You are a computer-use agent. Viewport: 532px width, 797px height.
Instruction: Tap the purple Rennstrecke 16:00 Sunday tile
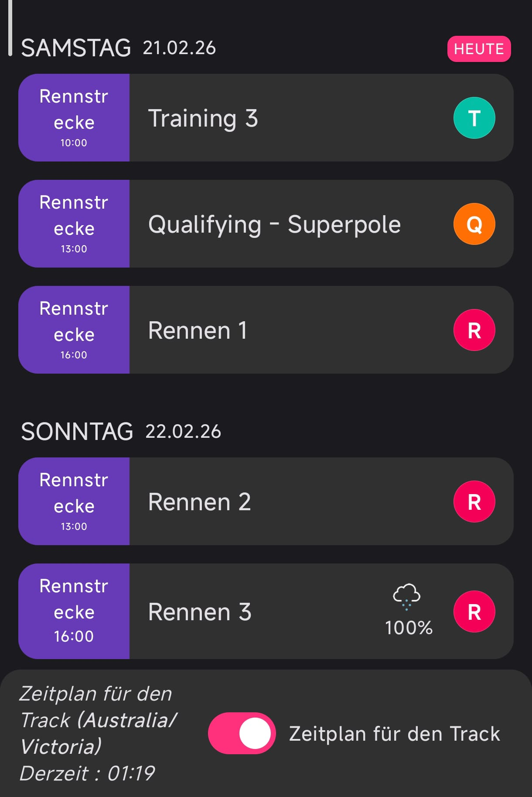point(74,611)
